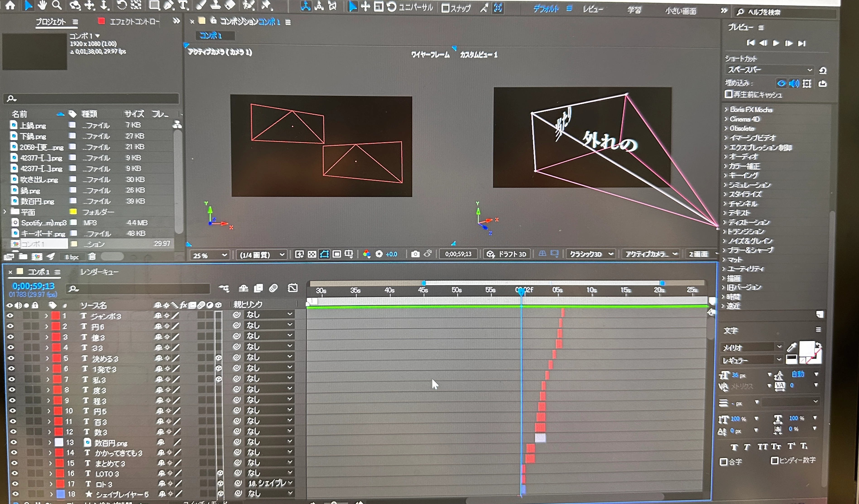
Task: Check 再生前にキャッシュ option
Action: pos(728,94)
